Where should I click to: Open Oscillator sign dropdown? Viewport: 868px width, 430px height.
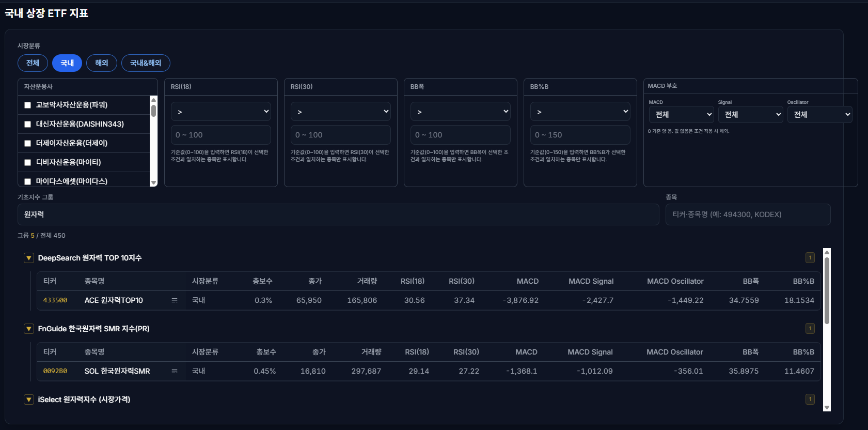click(820, 115)
